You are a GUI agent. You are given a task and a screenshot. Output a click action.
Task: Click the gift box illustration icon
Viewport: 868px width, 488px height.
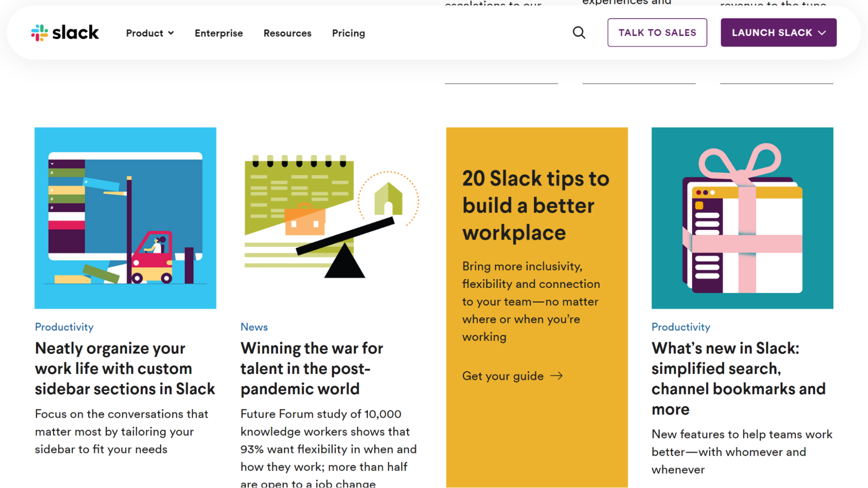tap(743, 218)
